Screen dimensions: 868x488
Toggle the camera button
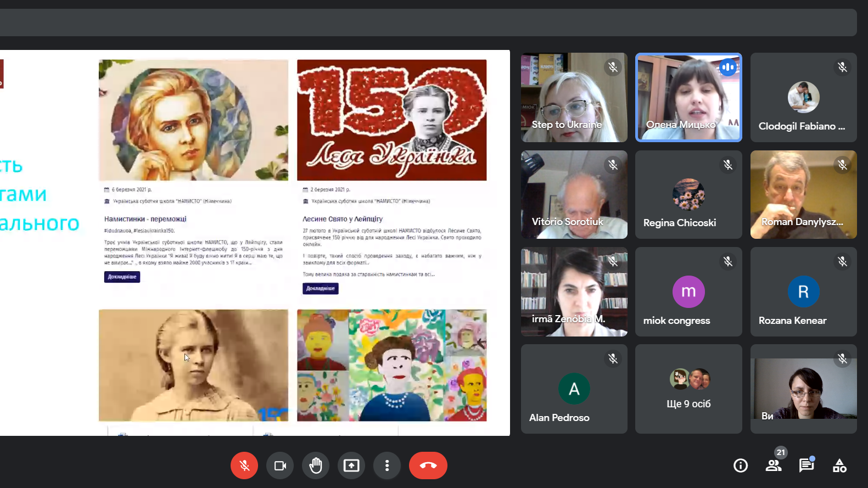(x=280, y=465)
